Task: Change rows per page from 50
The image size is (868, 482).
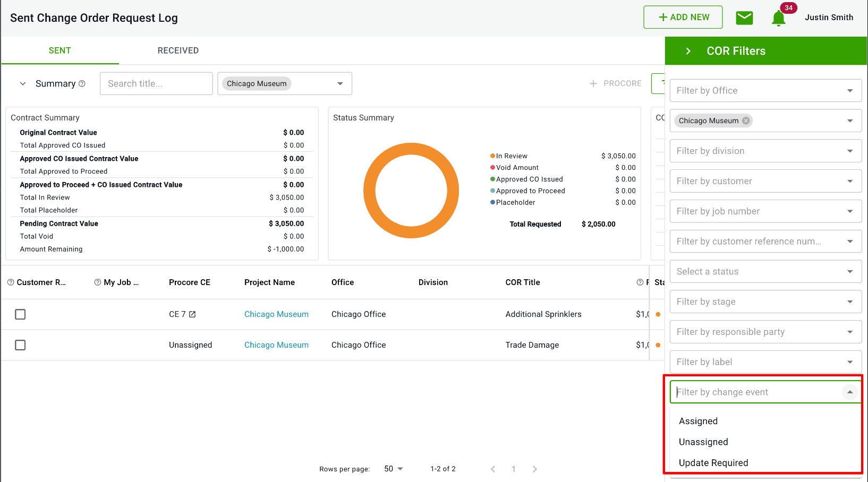Action: (x=393, y=469)
